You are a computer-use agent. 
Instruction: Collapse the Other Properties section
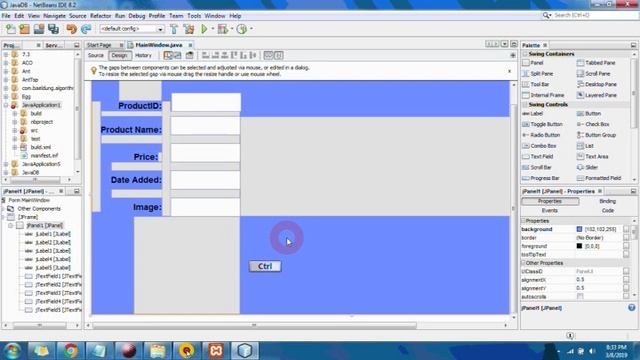click(x=523, y=263)
